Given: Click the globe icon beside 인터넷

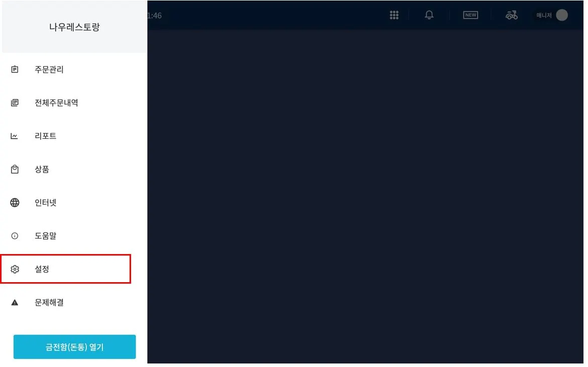Looking at the screenshot, I should point(15,203).
